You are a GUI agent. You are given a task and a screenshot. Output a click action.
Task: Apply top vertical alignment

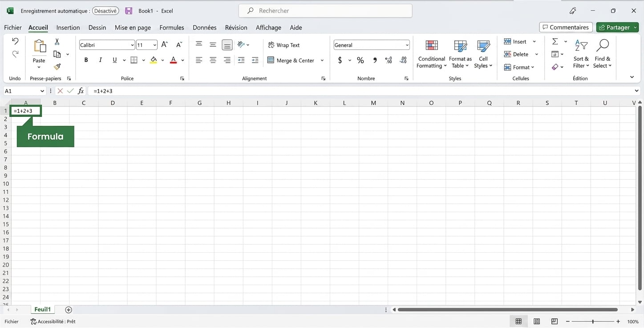point(199,45)
